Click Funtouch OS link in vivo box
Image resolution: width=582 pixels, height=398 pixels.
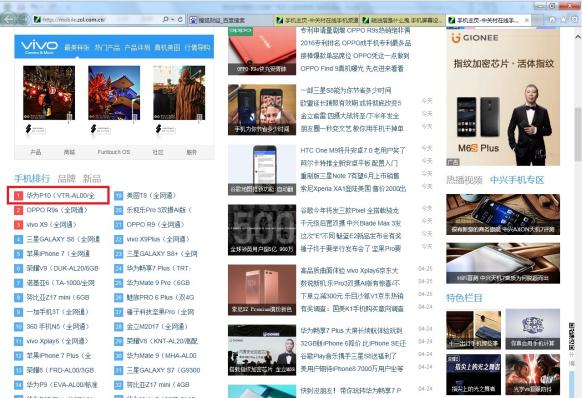114,152
